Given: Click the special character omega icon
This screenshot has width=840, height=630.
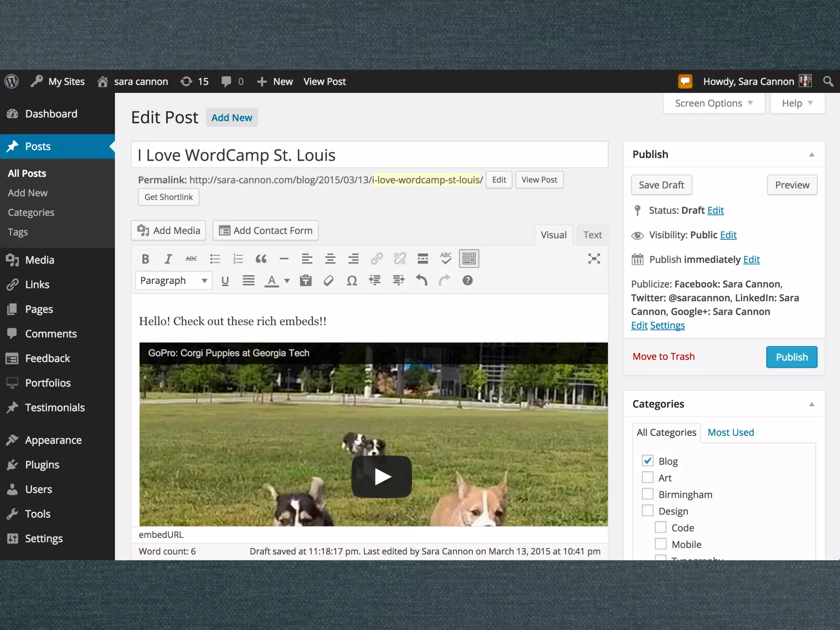Looking at the screenshot, I should tap(352, 281).
